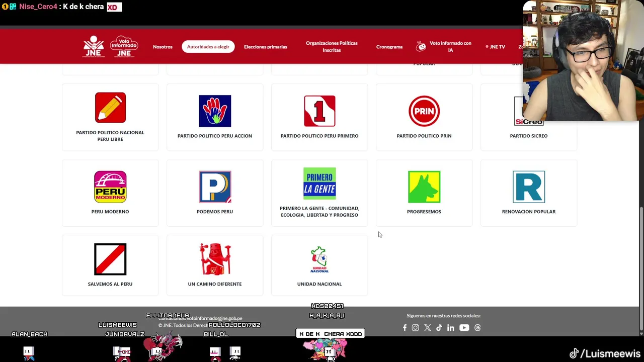Click Partido SiCreo name
644x362 pixels.
click(529, 136)
